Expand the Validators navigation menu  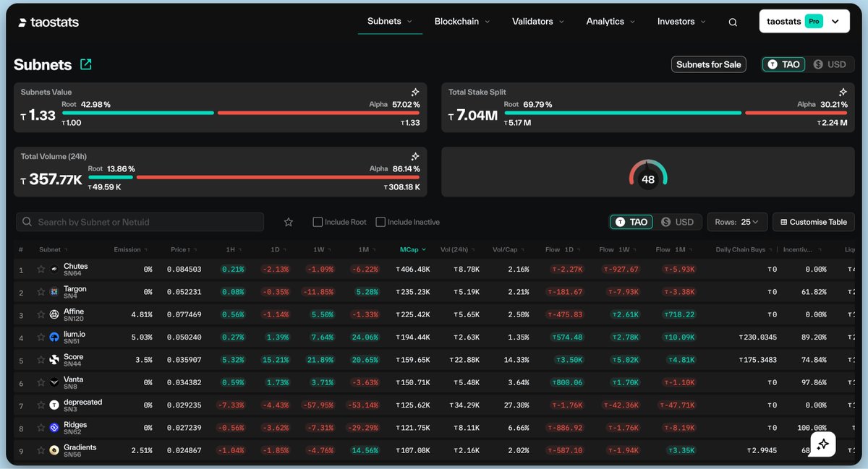(x=539, y=22)
